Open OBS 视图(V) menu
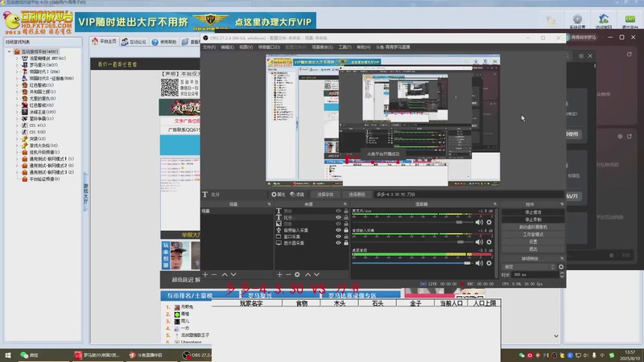644x362 pixels. tap(246, 47)
